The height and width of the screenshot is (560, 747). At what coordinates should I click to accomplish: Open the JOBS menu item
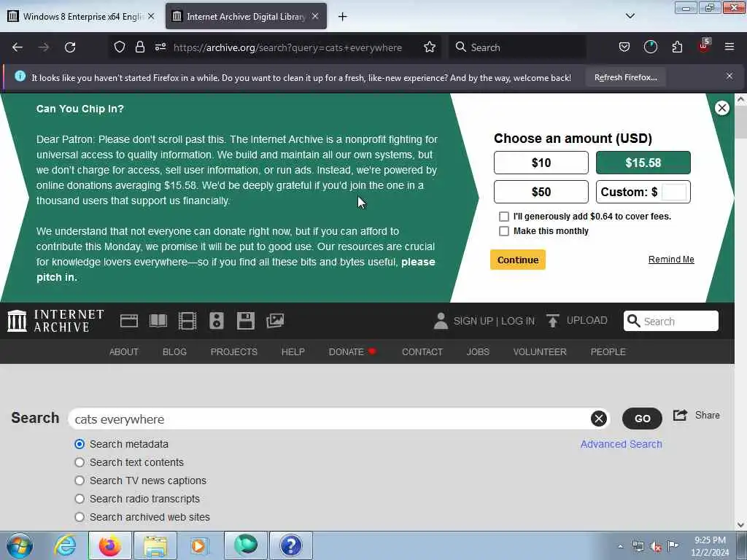478,352
